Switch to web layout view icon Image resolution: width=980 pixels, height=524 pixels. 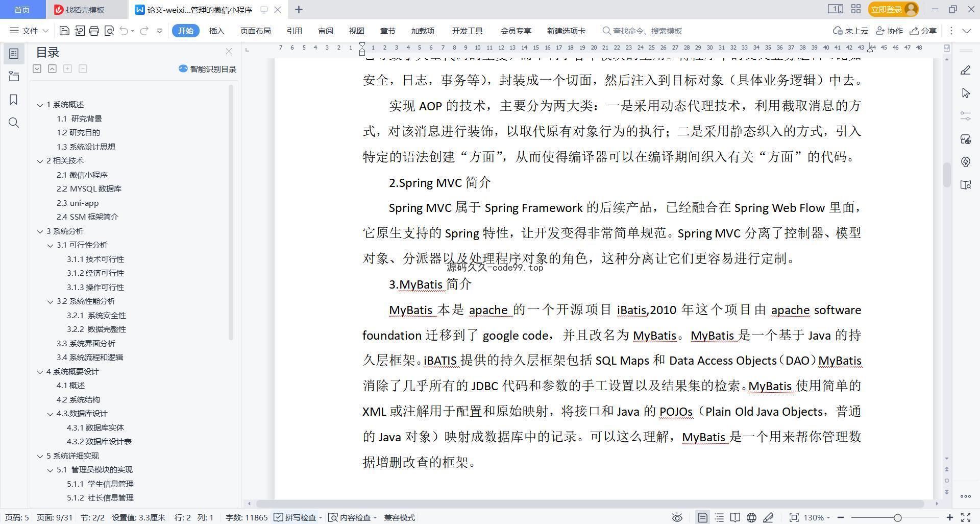coord(751,517)
